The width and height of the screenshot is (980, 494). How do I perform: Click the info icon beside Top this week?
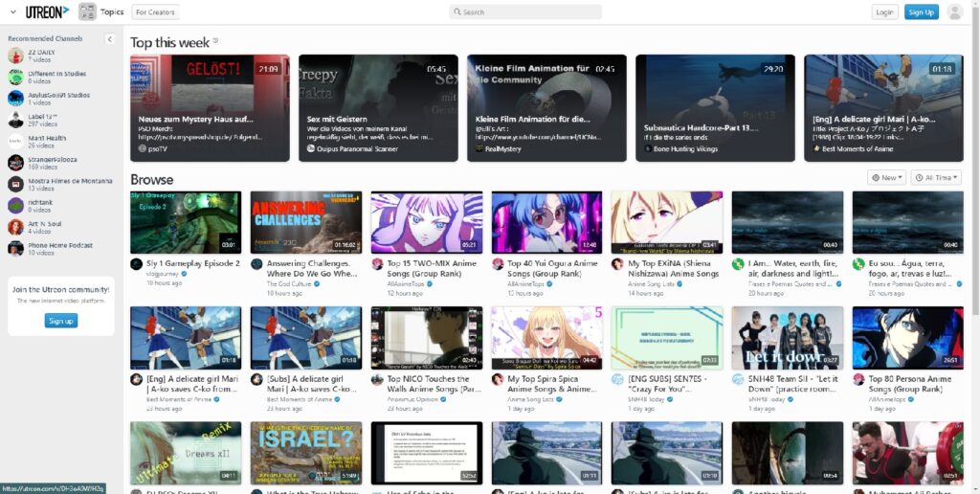point(215,40)
